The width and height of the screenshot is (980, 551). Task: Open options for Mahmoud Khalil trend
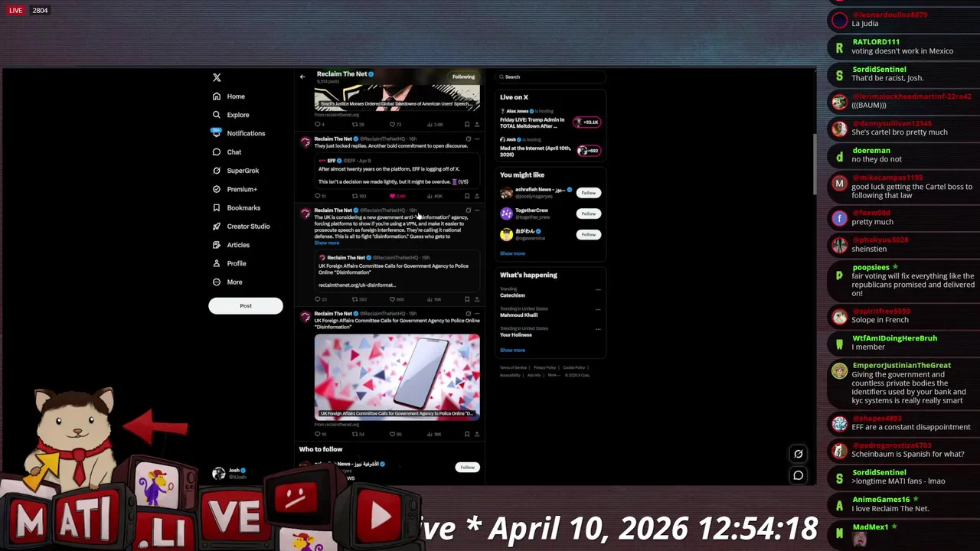(598, 309)
